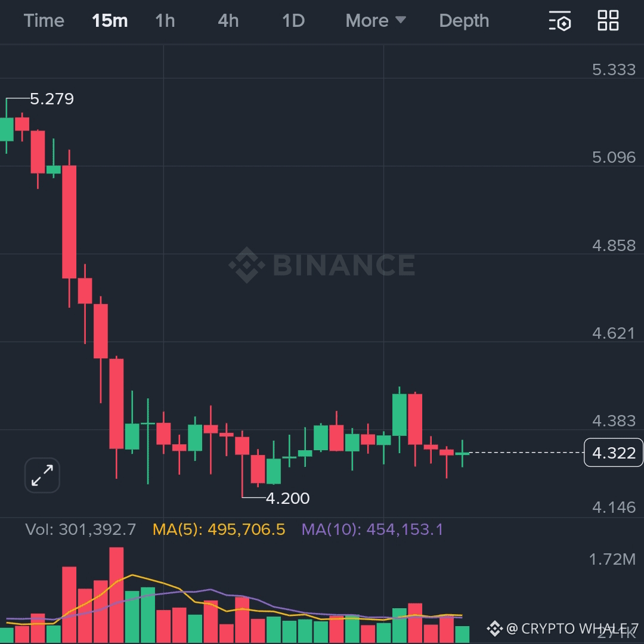Expand the More timeframes dropdown

click(376, 20)
